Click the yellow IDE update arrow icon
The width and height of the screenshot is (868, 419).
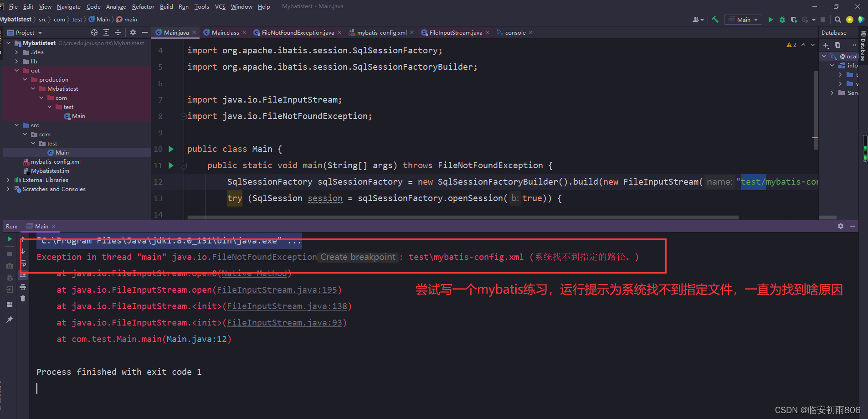click(850, 20)
